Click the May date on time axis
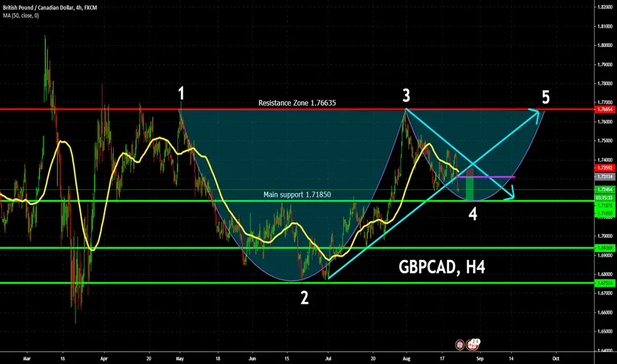This screenshot has height=364, width=617. coord(180,359)
